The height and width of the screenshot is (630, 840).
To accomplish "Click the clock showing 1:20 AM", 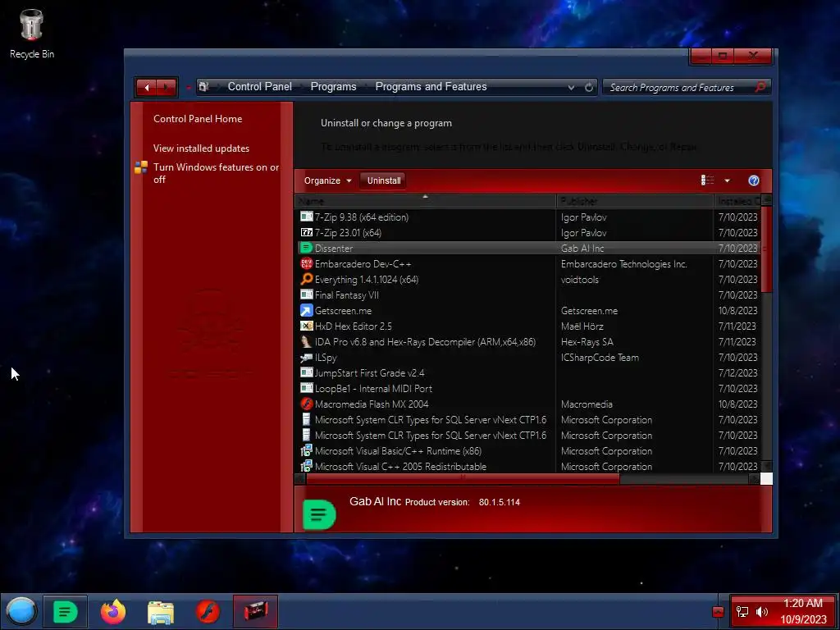I will pos(802,603).
